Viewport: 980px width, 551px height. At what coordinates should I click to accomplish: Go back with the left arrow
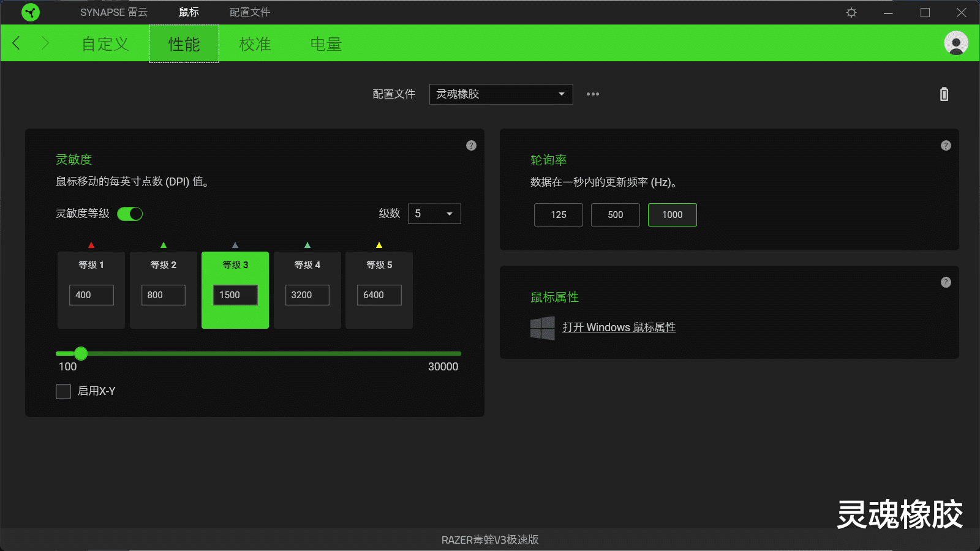pos(17,43)
